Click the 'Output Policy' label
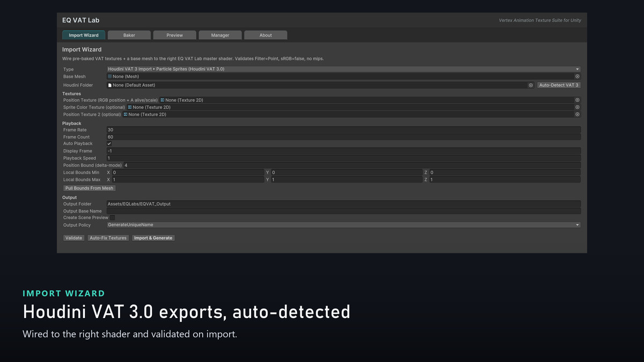Screen dimensions: 644x362 (77, 225)
